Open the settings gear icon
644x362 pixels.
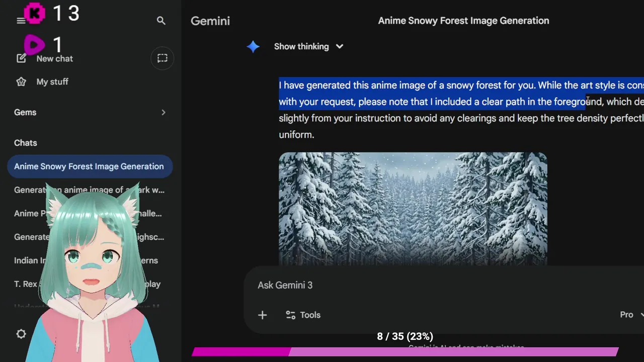[x=21, y=334]
